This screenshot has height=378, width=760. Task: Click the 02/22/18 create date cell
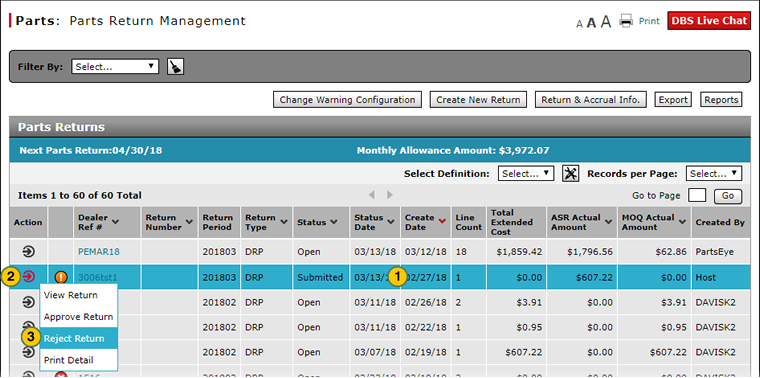pos(426,328)
